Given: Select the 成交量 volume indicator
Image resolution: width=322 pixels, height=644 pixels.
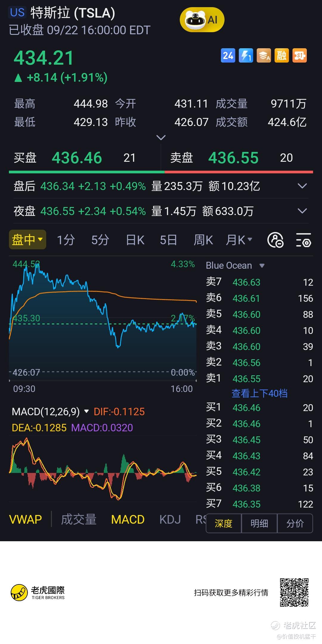Looking at the screenshot, I should (x=79, y=519).
